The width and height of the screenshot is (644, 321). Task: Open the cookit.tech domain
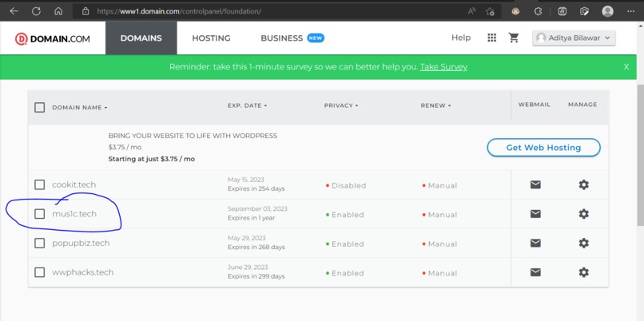[x=74, y=184]
